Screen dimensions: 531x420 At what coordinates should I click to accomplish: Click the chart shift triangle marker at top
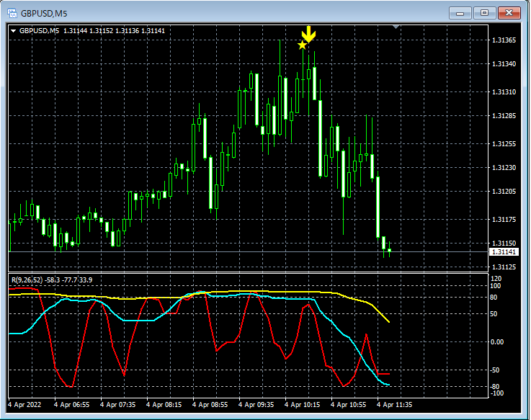click(x=396, y=27)
